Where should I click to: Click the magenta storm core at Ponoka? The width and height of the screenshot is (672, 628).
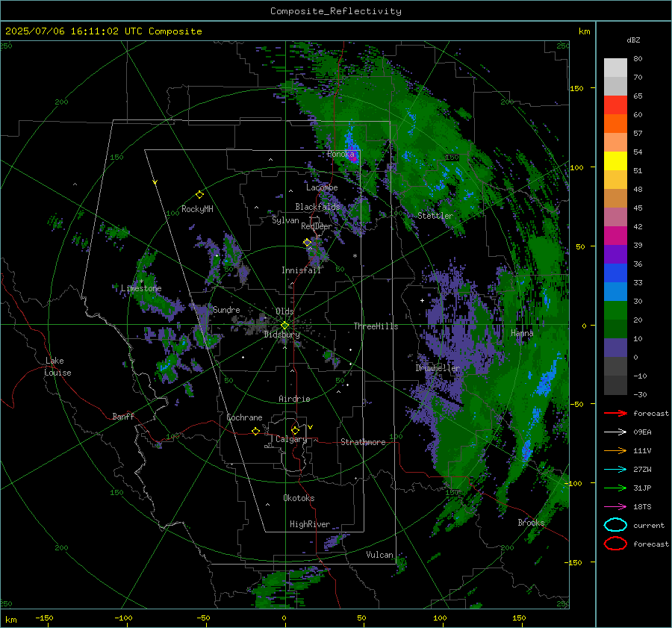point(352,157)
